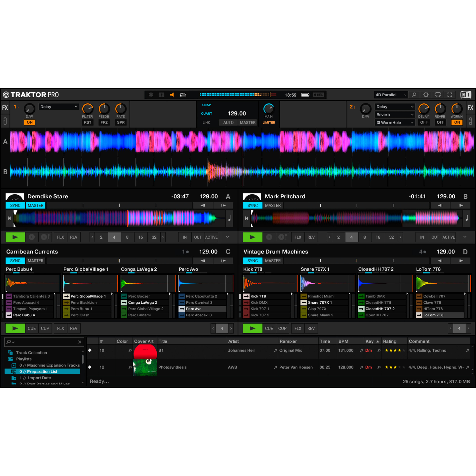Show larger loop sizes on Deck A

(163, 237)
